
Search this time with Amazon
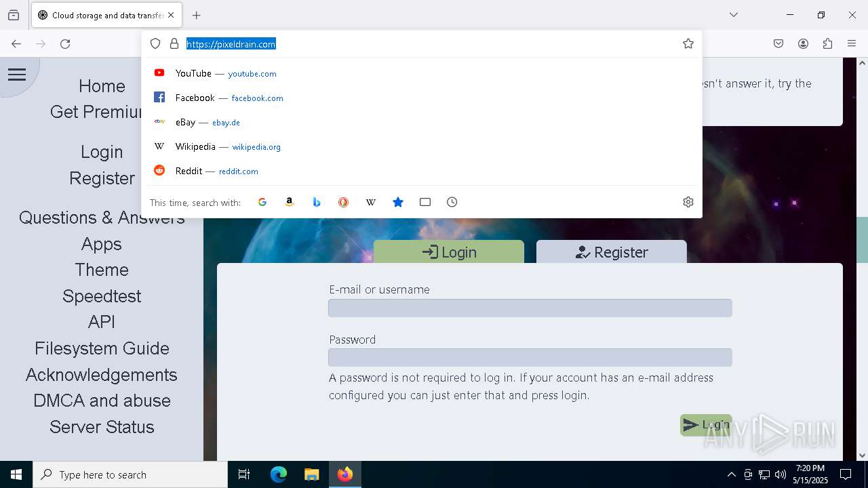point(290,202)
